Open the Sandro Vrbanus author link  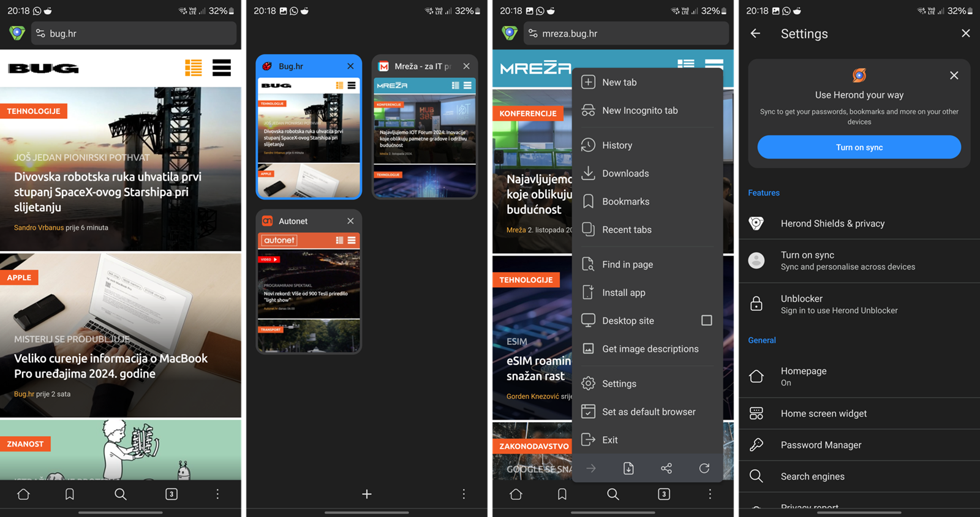tap(39, 227)
